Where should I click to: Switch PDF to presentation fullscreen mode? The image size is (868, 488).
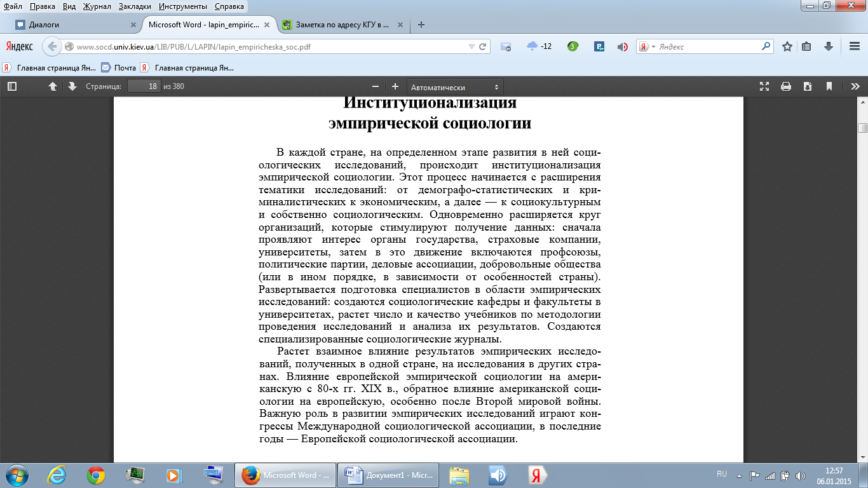[x=764, y=86]
